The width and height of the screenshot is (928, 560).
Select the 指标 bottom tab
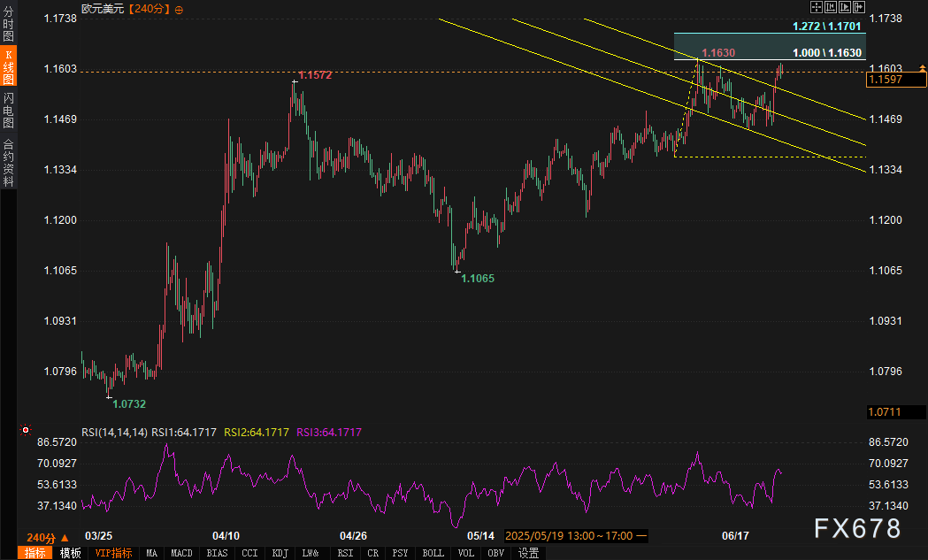click(35, 553)
